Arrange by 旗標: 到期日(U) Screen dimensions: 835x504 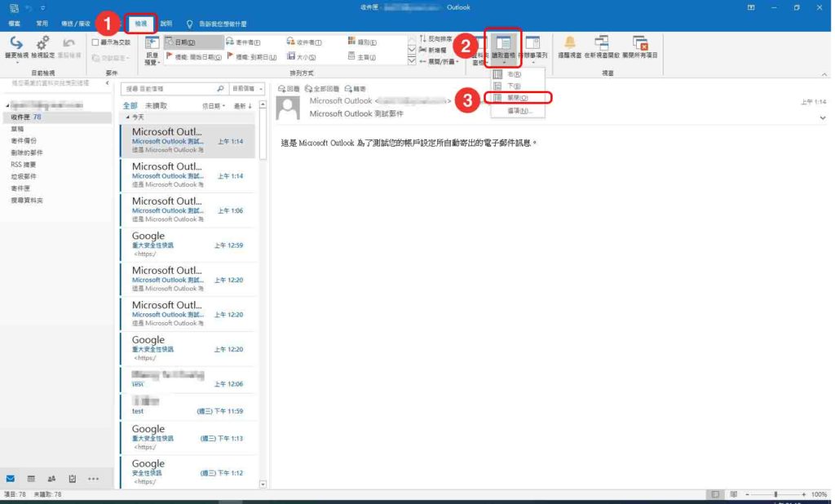coord(253,56)
